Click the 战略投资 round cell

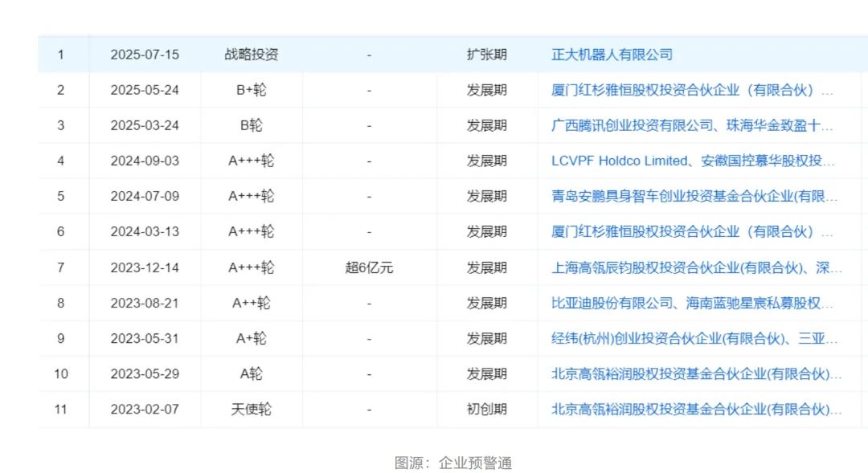(x=252, y=55)
